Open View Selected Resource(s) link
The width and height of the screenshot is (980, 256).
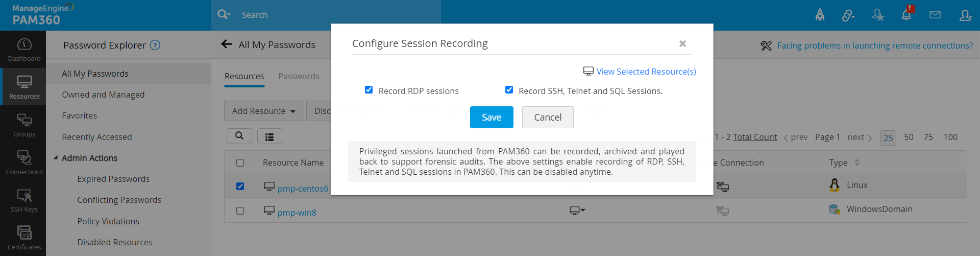click(646, 72)
